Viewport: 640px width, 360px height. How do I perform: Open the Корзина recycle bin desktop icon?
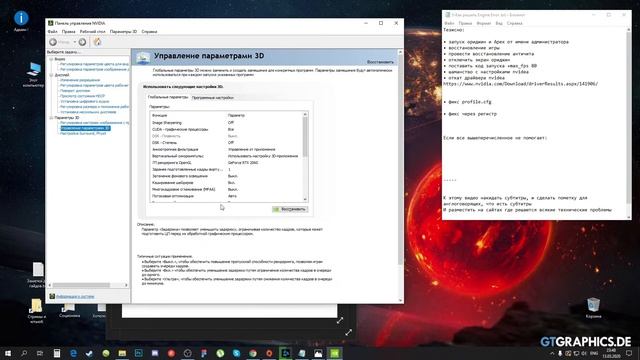[593, 308]
